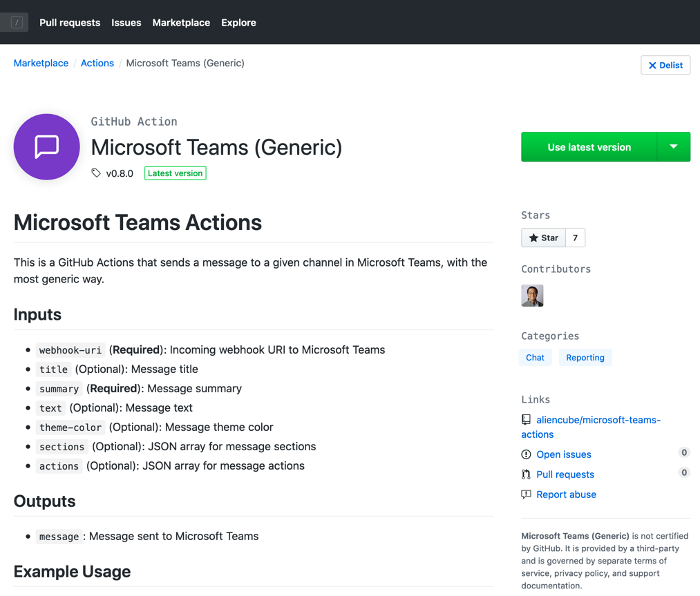Click the Open issues count badge
Viewport: 700px width, 596px height.
684,452
